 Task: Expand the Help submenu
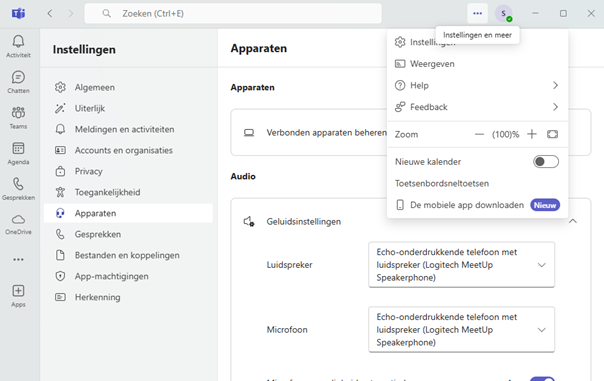point(477,85)
